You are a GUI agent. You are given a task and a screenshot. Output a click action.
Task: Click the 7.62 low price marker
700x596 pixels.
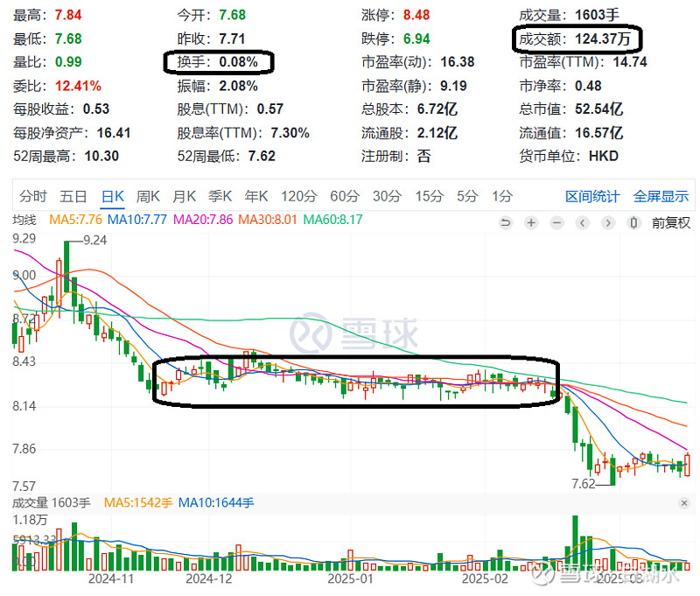point(584,483)
